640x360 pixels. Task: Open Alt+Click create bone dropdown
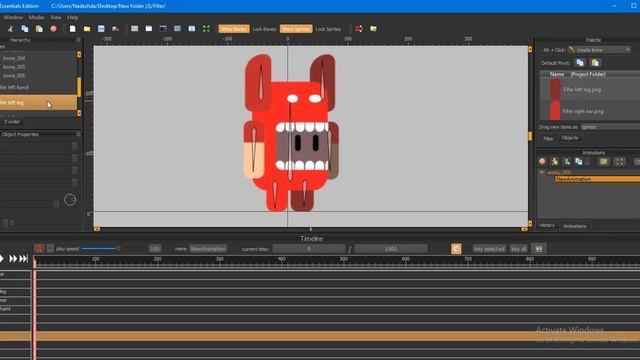[600, 50]
